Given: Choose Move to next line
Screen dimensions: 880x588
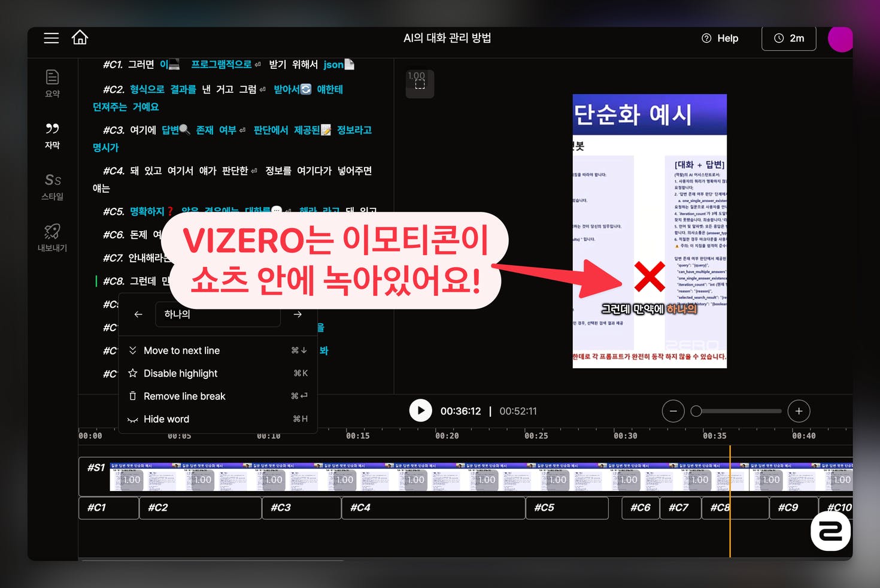Looking at the screenshot, I should tap(218, 350).
